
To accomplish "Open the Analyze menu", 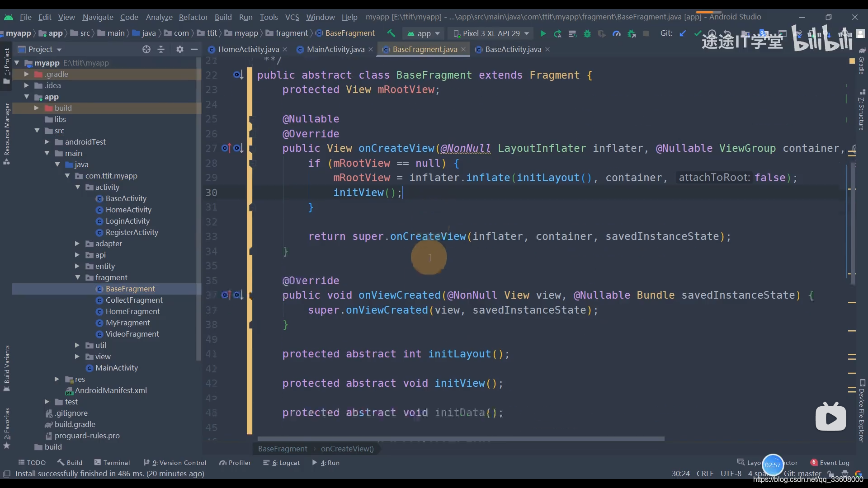I will (x=159, y=17).
